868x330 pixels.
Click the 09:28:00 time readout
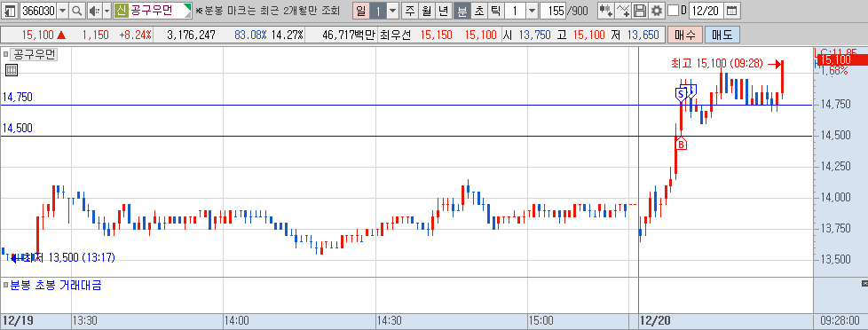840,320
